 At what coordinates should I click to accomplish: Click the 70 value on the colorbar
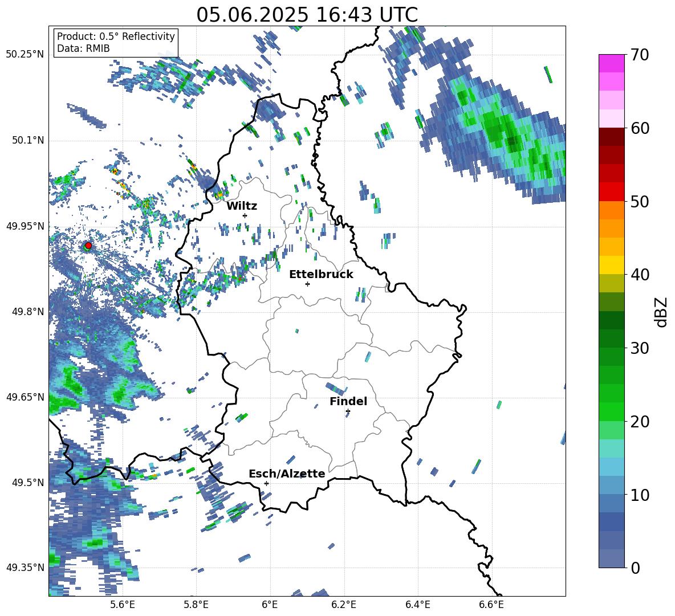(640, 55)
